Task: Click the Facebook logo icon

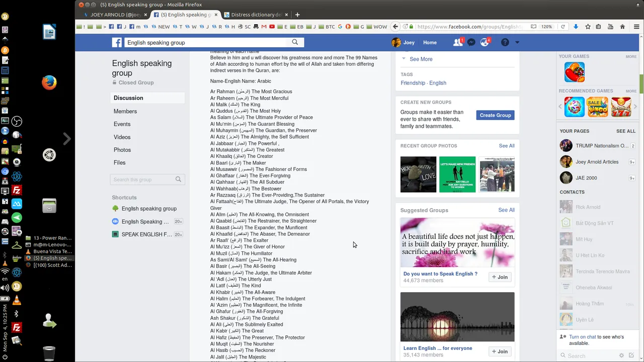Action: [117, 43]
